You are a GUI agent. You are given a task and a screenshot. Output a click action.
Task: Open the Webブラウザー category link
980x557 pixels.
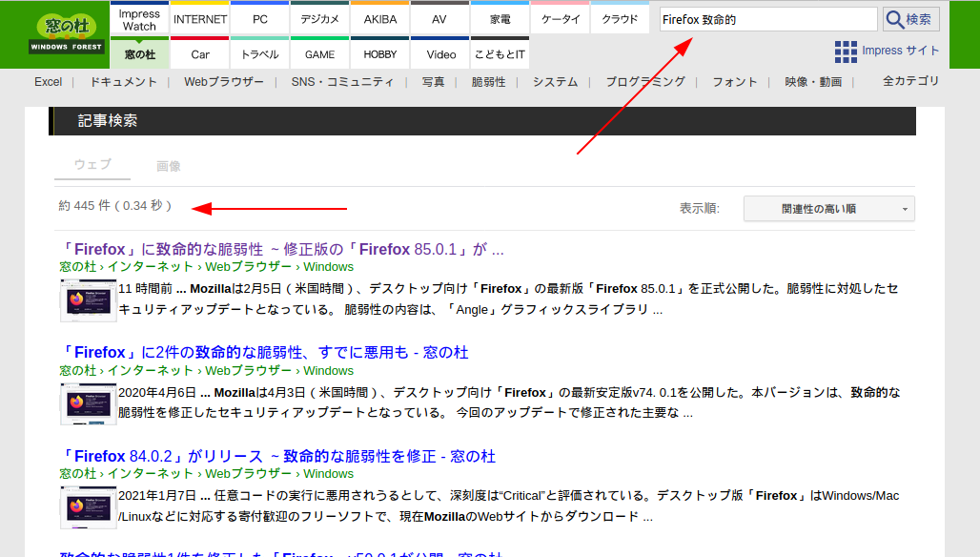click(x=224, y=82)
